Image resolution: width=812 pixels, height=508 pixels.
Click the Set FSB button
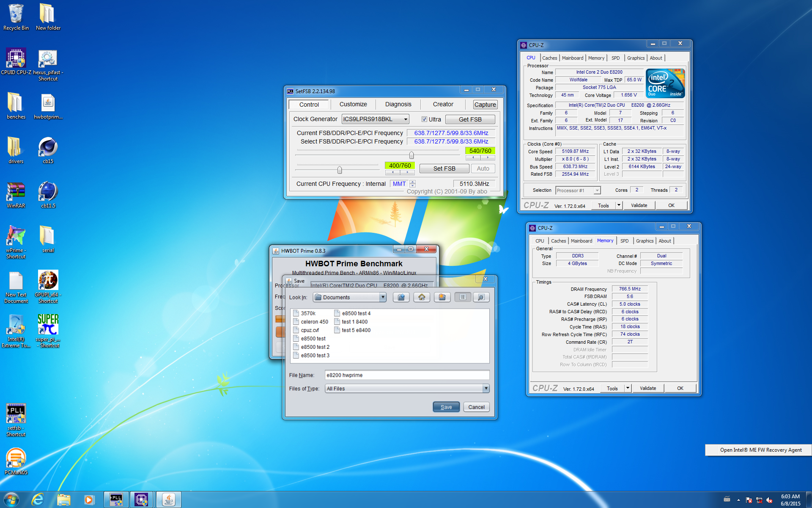click(444, 168)
